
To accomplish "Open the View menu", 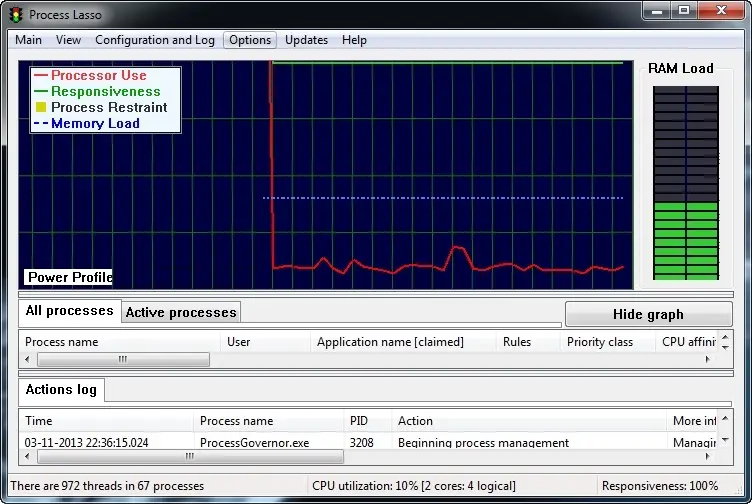I will pyautogui.click(x=68, y=40).
